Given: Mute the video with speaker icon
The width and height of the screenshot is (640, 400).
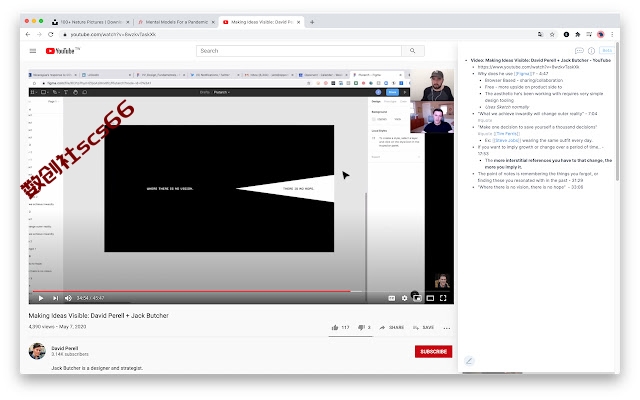Looking at the screenshot, I should [68, 298].
